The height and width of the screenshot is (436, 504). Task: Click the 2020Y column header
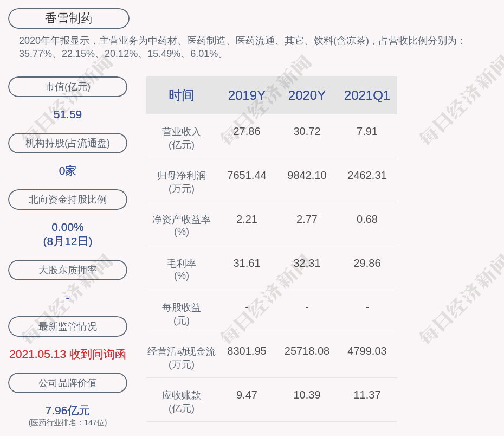[307, 95]
